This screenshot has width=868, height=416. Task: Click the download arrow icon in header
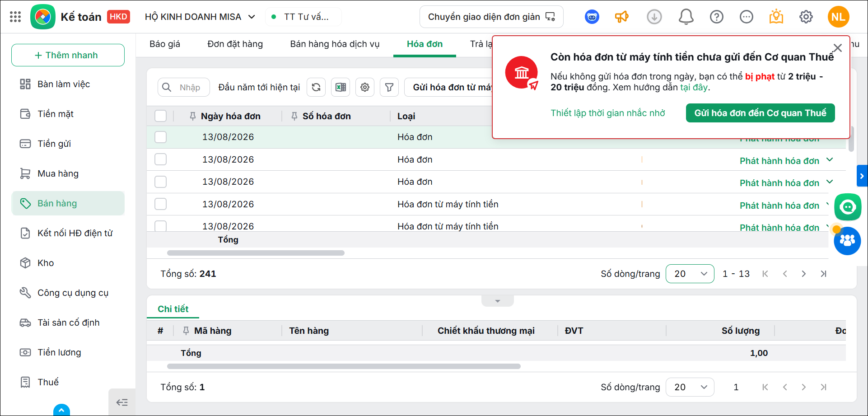coord(654,17)
